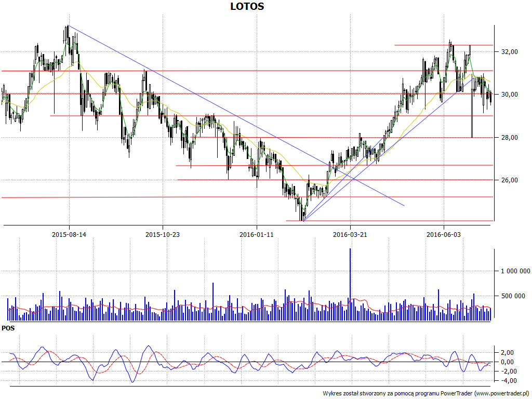Click the 30,00 price axis label
532x399 pixels.
point(510,95)
